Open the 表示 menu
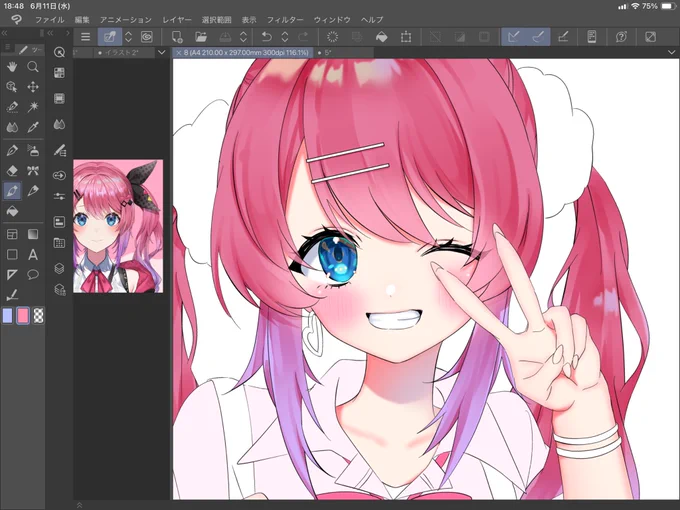The image size is (680, 510). 249,20
